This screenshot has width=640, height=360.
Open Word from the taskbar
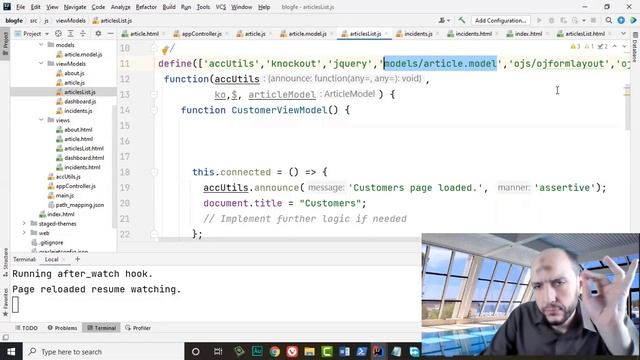[x=344, y=351]
